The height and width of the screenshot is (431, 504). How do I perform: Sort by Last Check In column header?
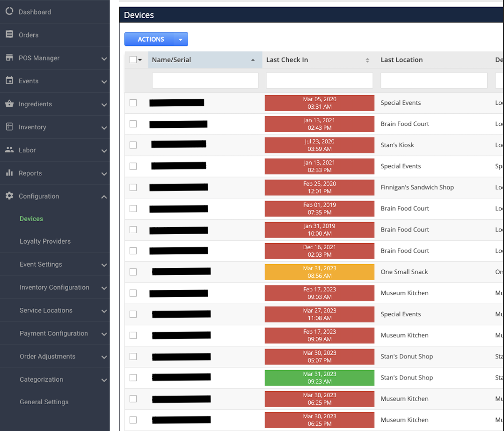(320, 60)
